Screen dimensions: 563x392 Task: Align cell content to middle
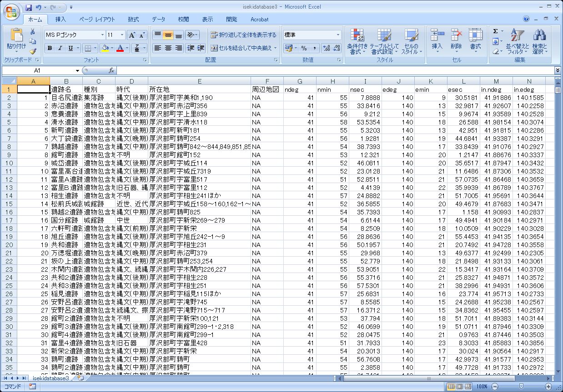tap(168, 35)
